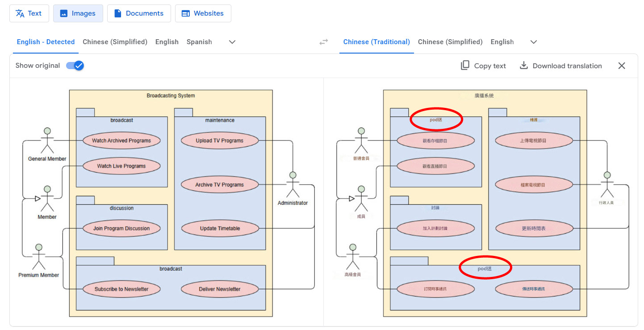The width and height of the screenshot is (644, 330).
Task: Click the Copy text icon
Action: pos(465,66)
